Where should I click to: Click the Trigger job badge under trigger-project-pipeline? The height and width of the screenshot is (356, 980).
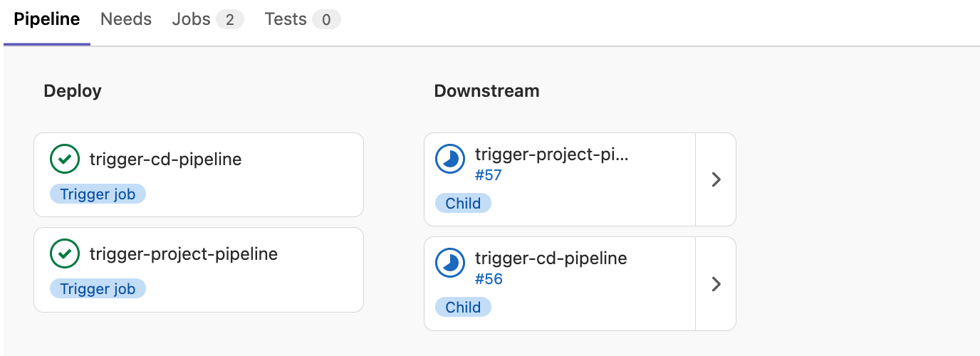tap(98, 288)
